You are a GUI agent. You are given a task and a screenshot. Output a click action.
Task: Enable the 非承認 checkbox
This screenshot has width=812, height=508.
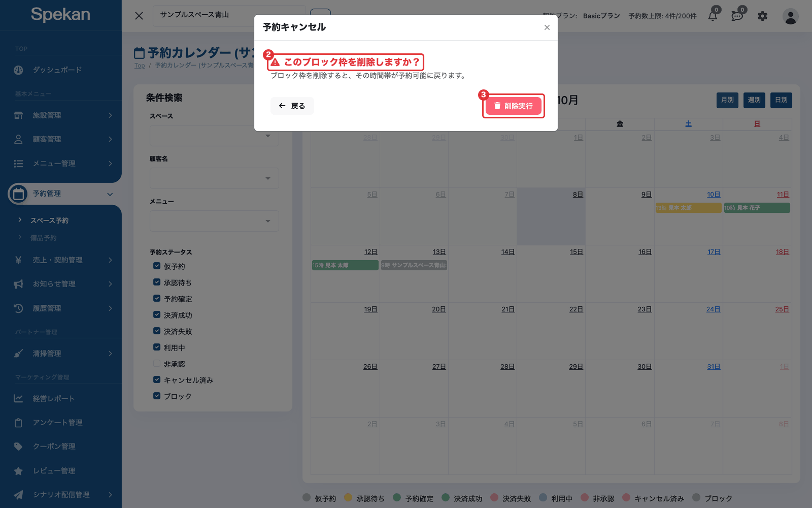tap(157, 363)
